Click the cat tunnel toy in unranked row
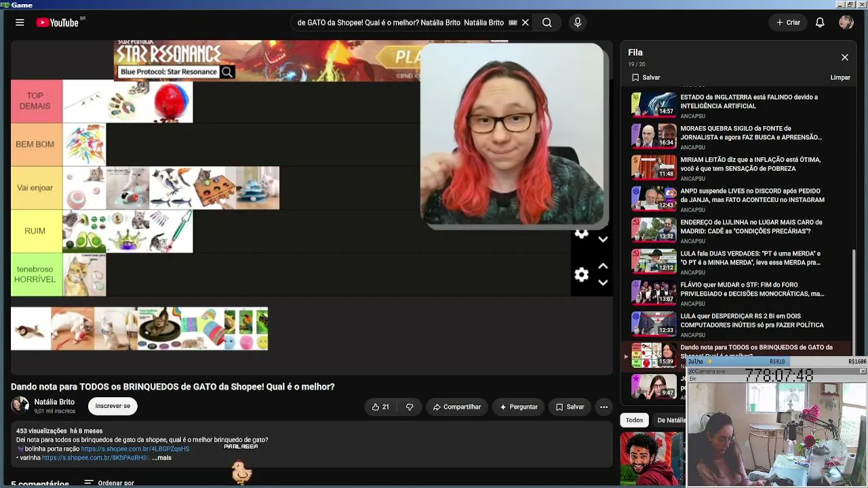The height and width of the screenshot is (488, 868). tap(202, 329)
